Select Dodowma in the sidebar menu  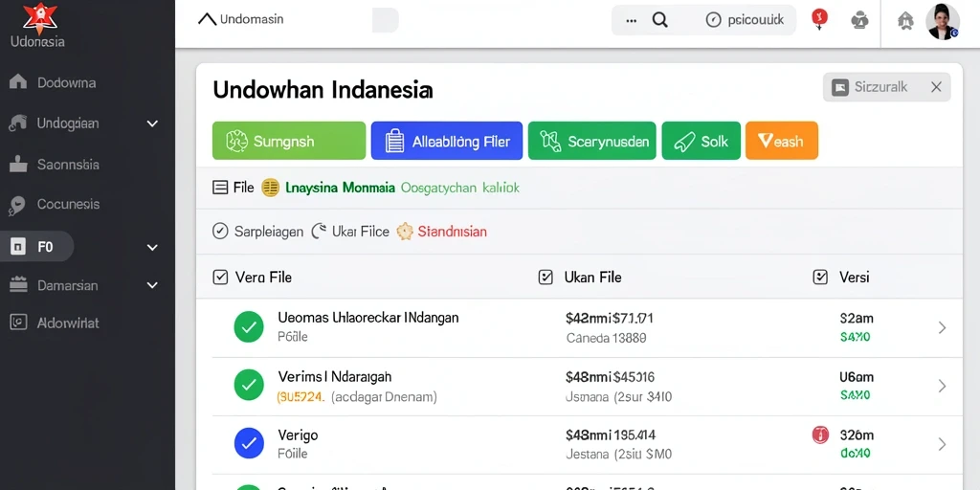[x=66, y=82]
